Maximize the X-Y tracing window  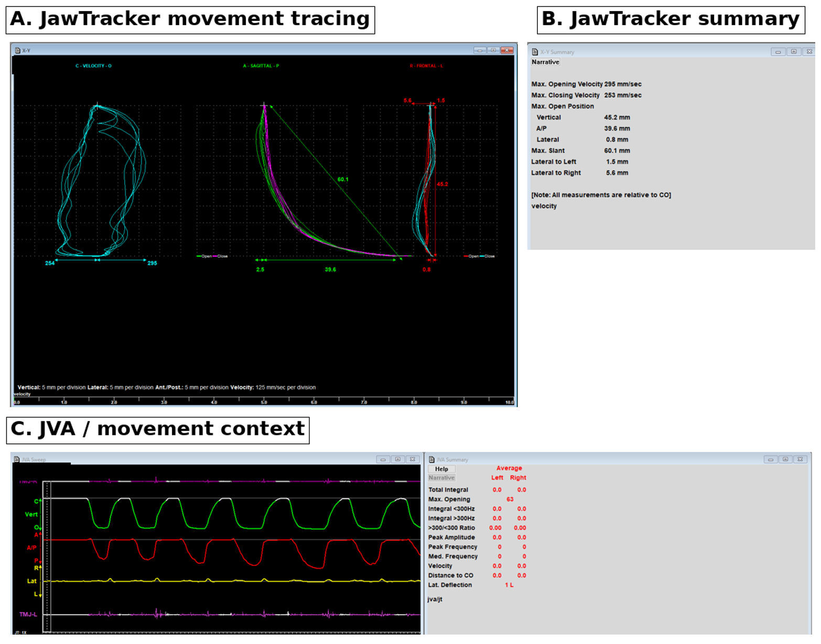click(x=493, y=50)
